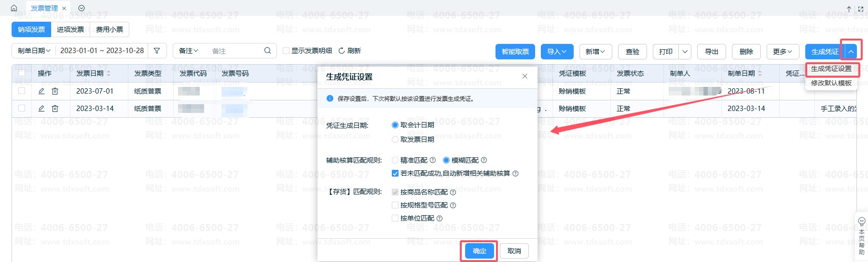
Task: Open the 制单日期 filter dropdown
Action: point(34,51)
